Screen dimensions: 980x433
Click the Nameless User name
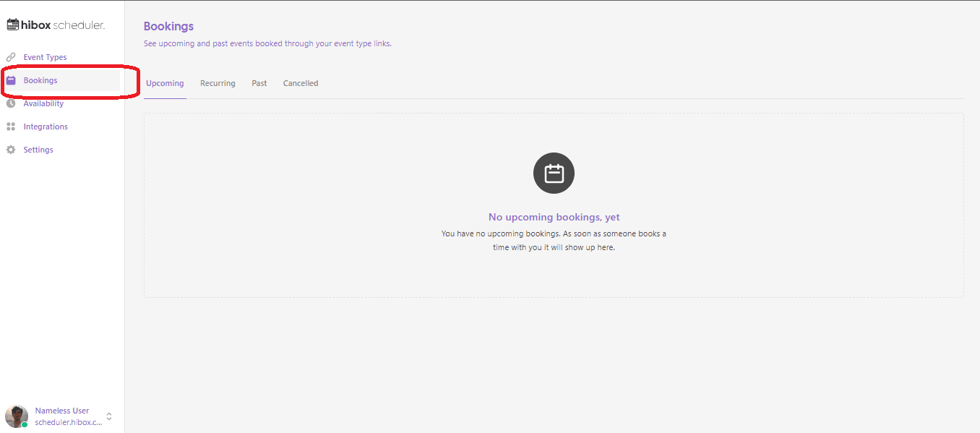[x=62, y=411]
